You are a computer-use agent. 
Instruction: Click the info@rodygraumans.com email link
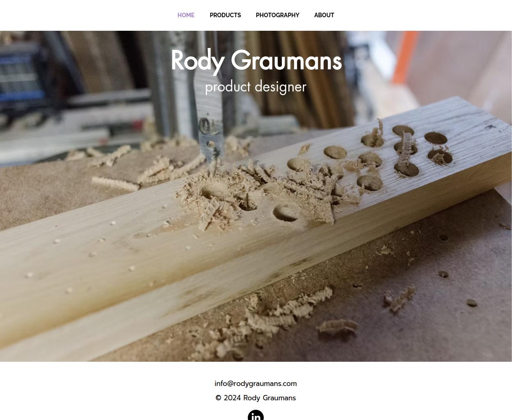point(256,383)
